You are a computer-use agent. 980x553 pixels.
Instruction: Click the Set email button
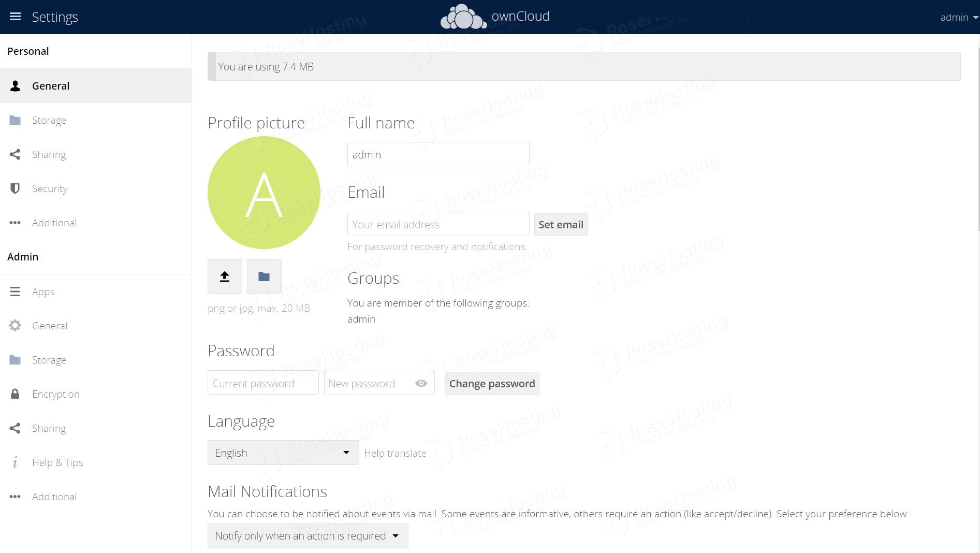[x=561, y=224]
